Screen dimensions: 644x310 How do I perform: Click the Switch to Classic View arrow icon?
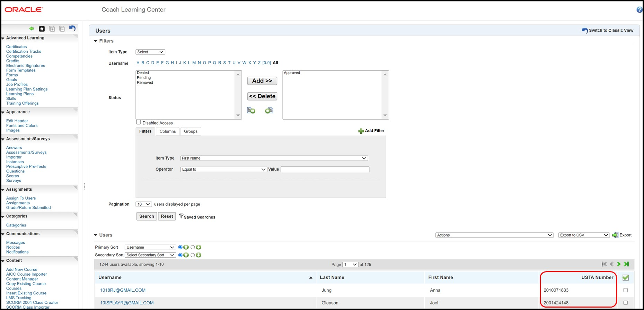pos(585,31)
